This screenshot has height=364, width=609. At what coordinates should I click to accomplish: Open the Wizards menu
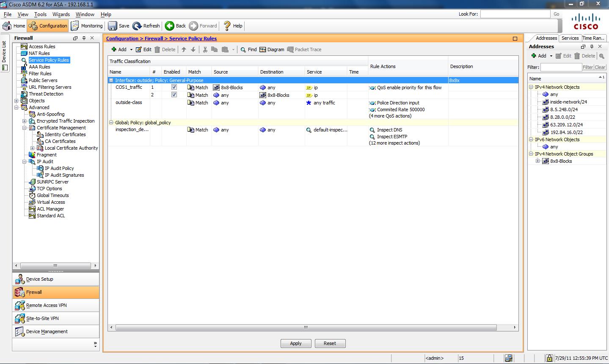(x=61, y=14)
